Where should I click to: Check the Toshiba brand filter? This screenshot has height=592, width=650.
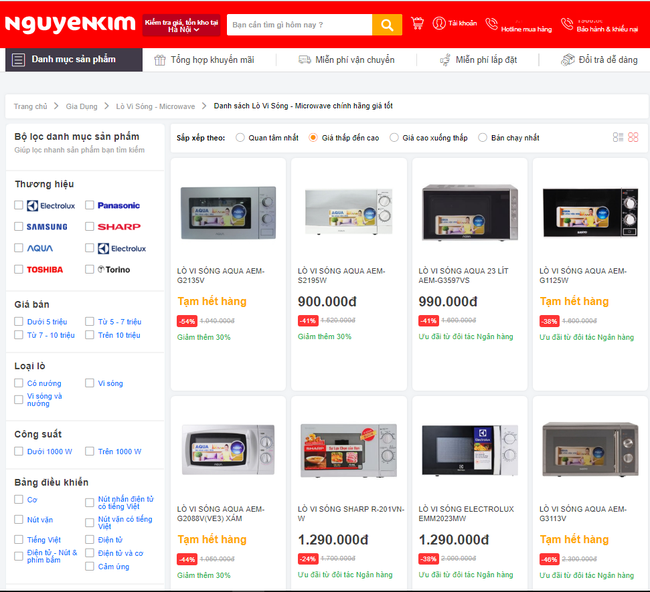19,269
